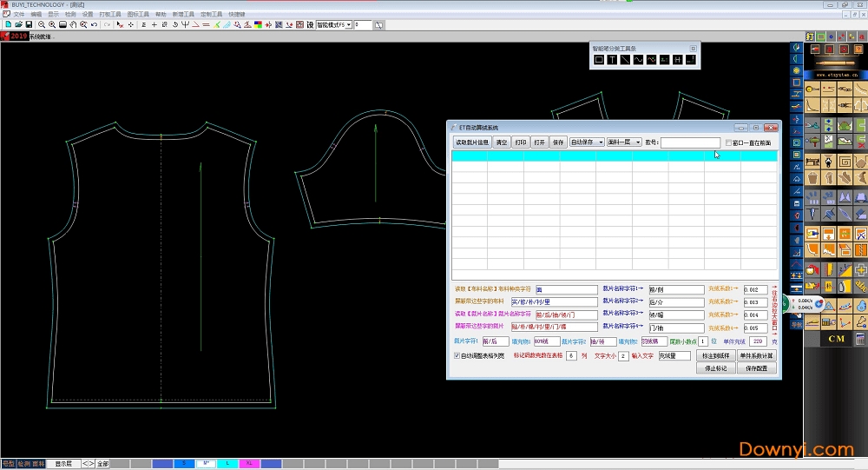Screen dimensions: 868x470
Task: Click the CM unit button in right panel
Action: [837, 339]
